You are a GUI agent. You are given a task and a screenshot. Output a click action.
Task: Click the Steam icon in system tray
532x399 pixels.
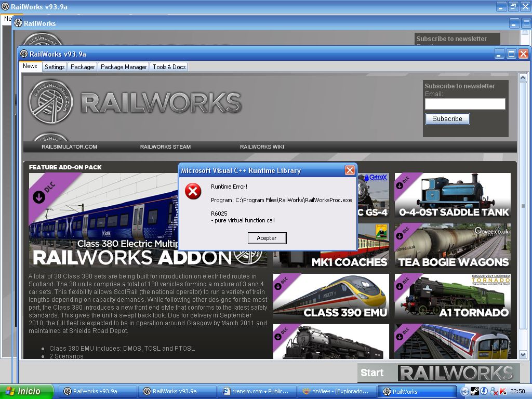474,391
